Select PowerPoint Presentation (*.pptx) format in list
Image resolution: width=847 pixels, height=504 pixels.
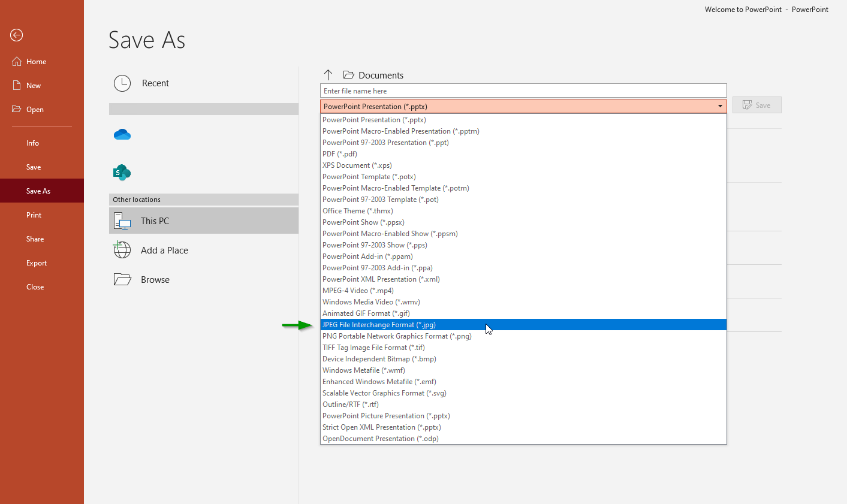(523, 120)
